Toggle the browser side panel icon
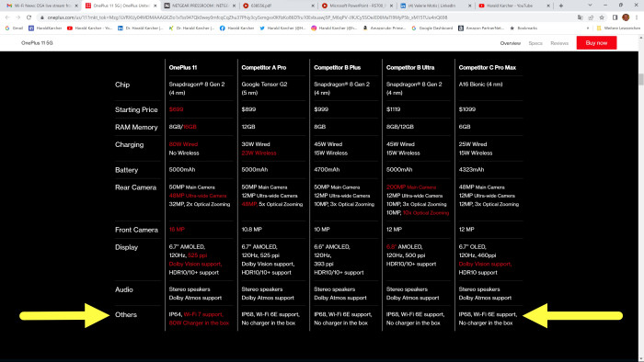This screenshot has width=644, height=362. [x=615, y=17]
